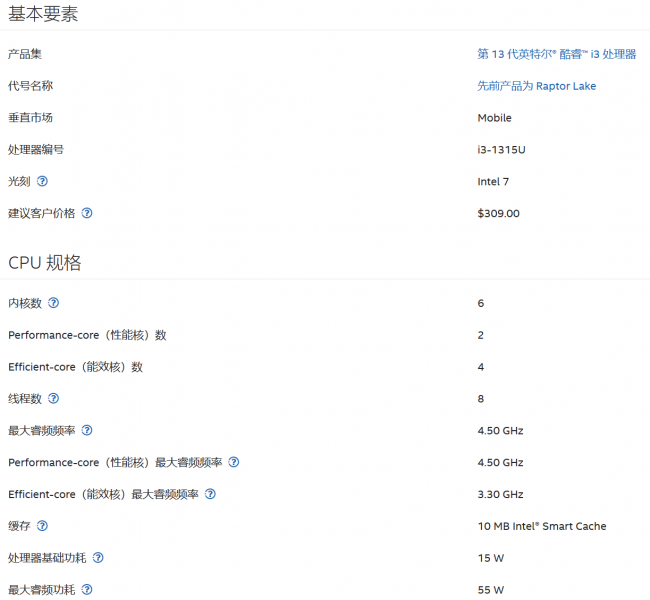Screen dimensions: 650x600
Task: Click the 建议客户价格 label text
Action: coord(41,214)
